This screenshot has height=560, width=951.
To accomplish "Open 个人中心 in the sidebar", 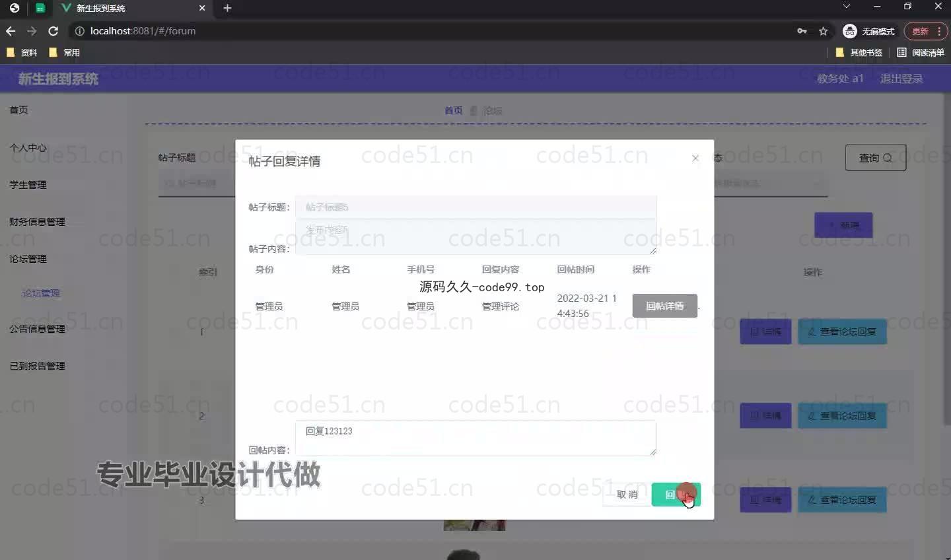I will pyautogui.click(x=28, y=147).
